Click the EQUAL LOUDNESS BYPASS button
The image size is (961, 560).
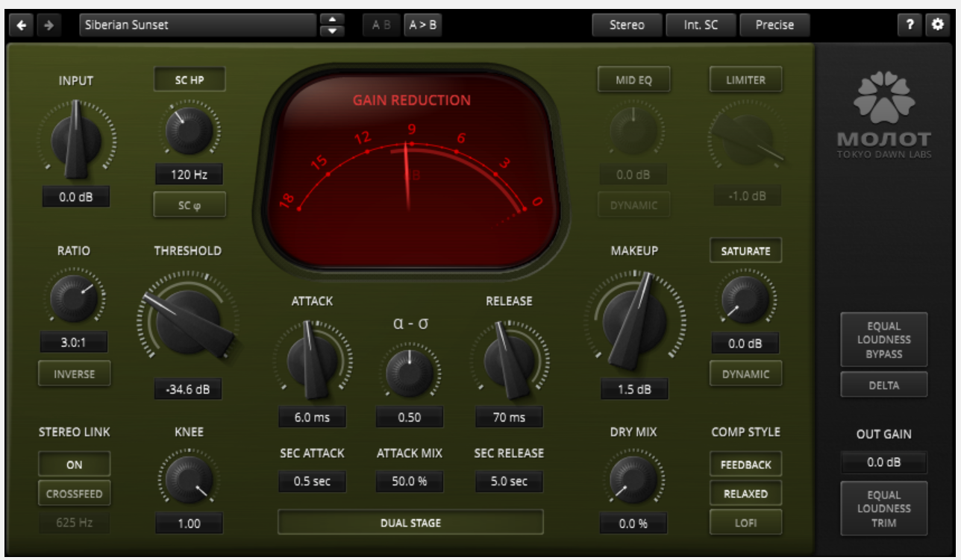click(x=884, y=340)
